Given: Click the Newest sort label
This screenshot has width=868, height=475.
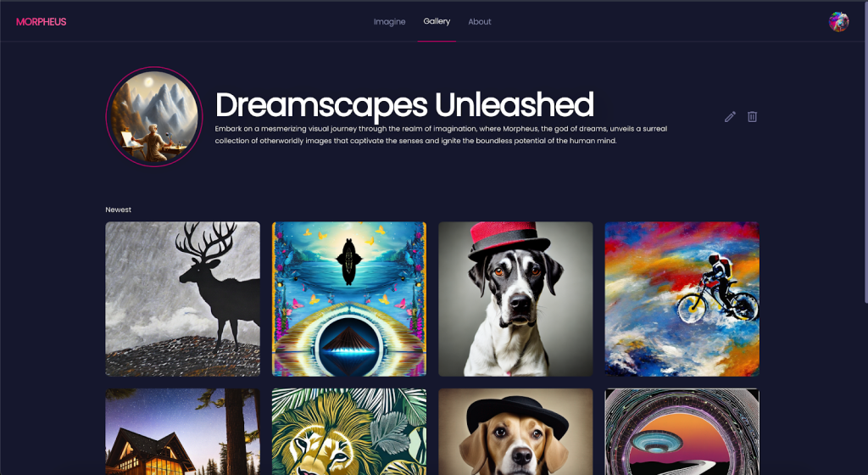Looking at the screenshot, I should coord(119,210).
